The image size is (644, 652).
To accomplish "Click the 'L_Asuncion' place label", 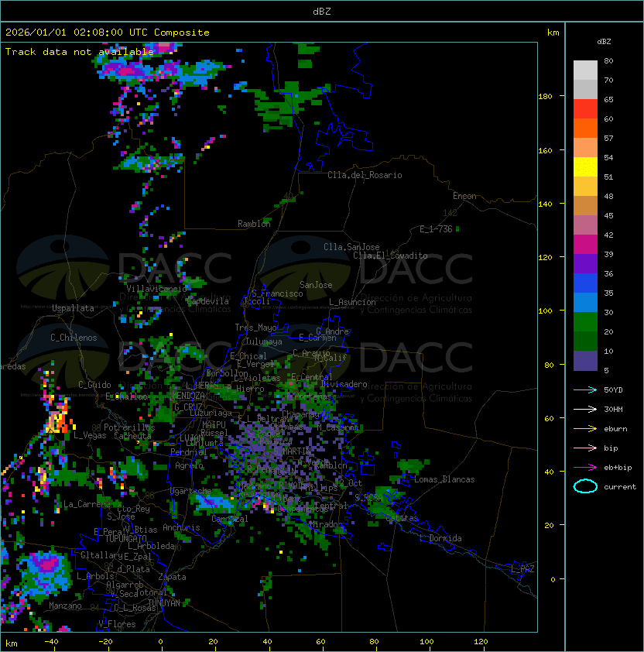I will click(x=352, y=302).
